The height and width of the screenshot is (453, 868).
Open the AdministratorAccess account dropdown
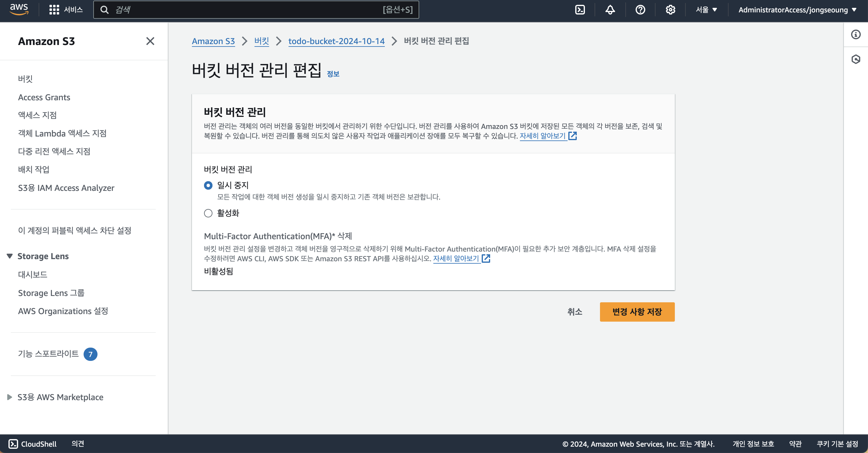tap(797, 10)
